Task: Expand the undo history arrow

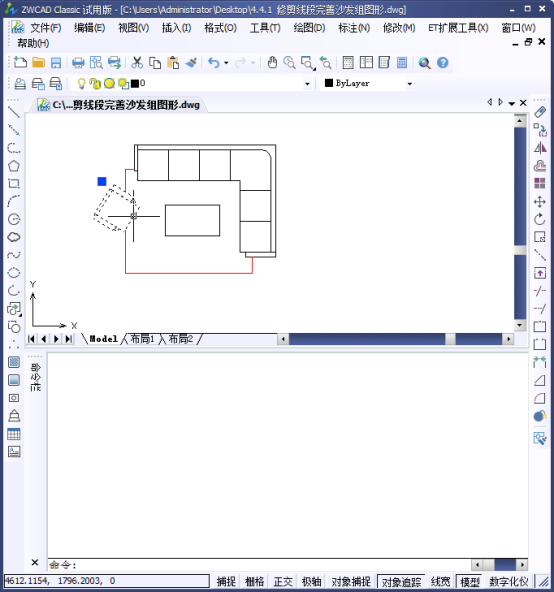Action: coord(226,63)
